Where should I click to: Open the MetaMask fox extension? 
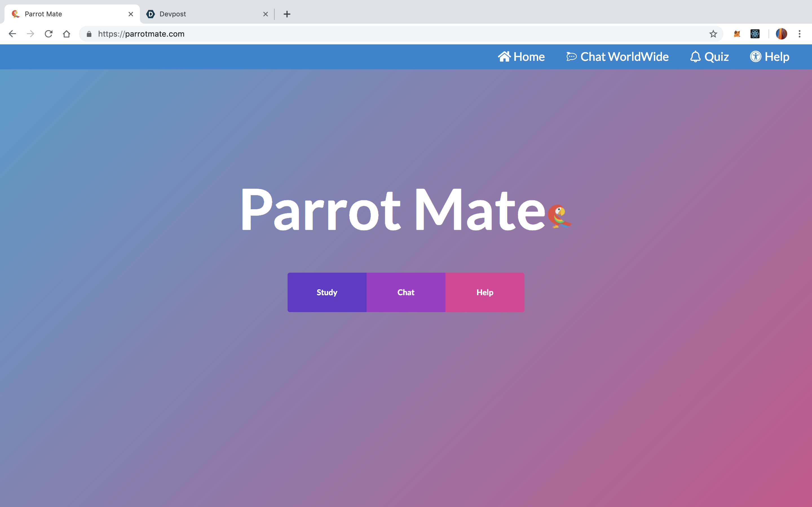click(x=737, y=34)
